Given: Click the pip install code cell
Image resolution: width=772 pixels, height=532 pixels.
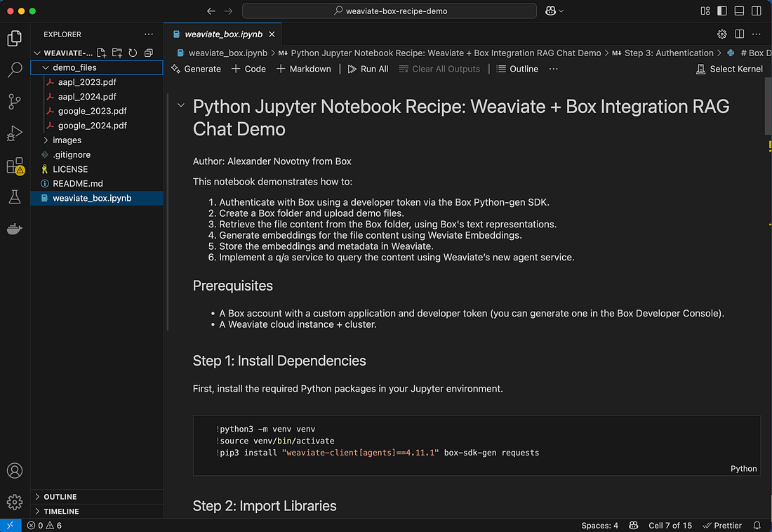Looking at the screenshot, I should click(477, 445).
